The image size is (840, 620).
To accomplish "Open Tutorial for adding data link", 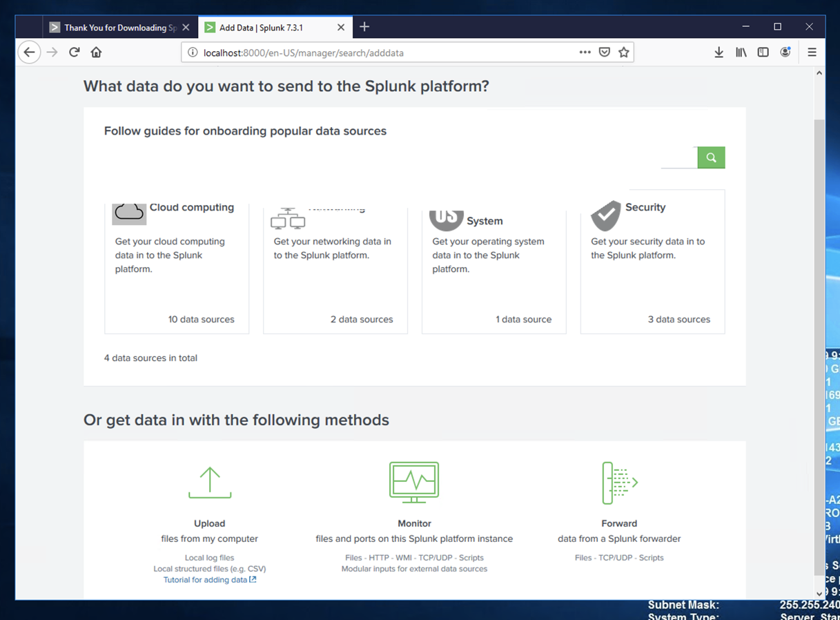I will click(x=210, y=580).
